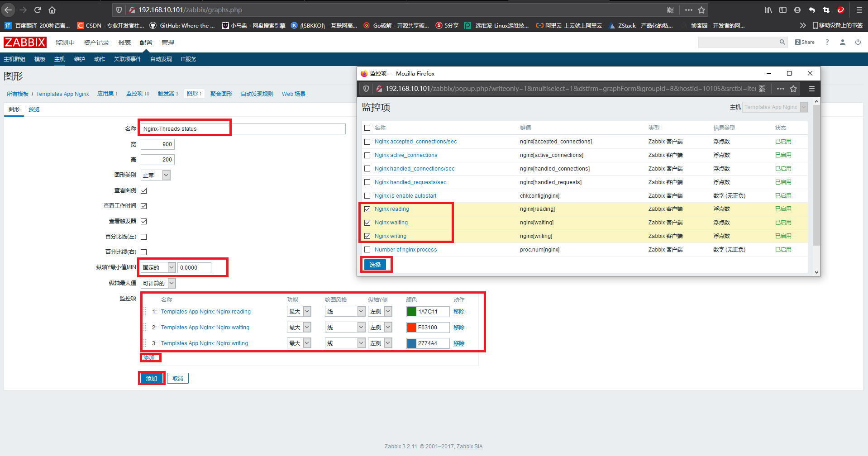The width and height of the screenshot is (868, 456).
Task: Open the 纵轴Y最小值MIN type dropdown
Action: pyautogui.click(x=158, y=267)
